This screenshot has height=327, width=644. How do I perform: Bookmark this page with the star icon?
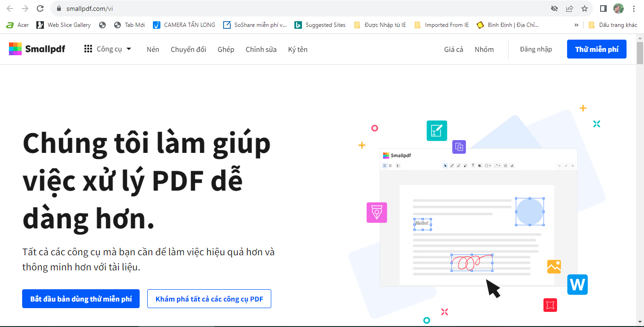click(x=585, y=8)
